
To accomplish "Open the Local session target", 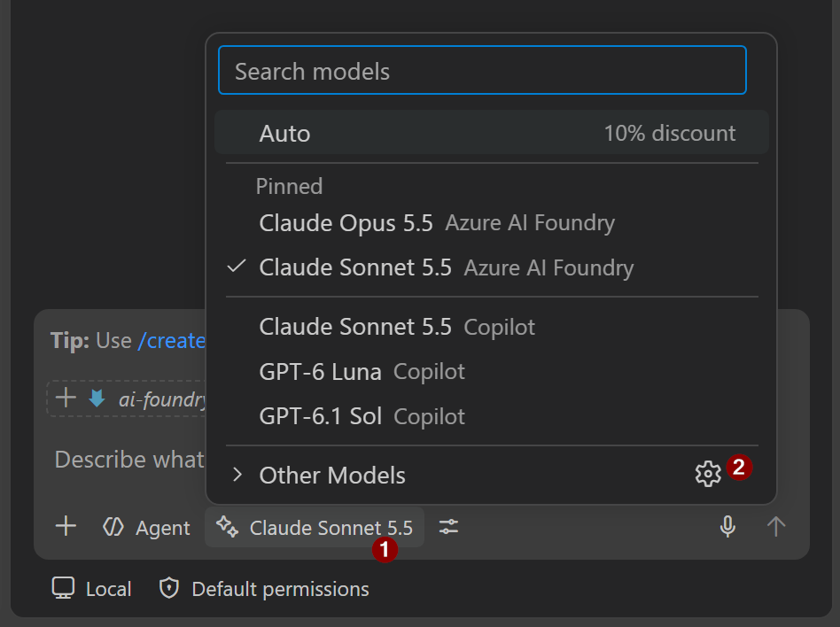I will click(x=91, y=588).
